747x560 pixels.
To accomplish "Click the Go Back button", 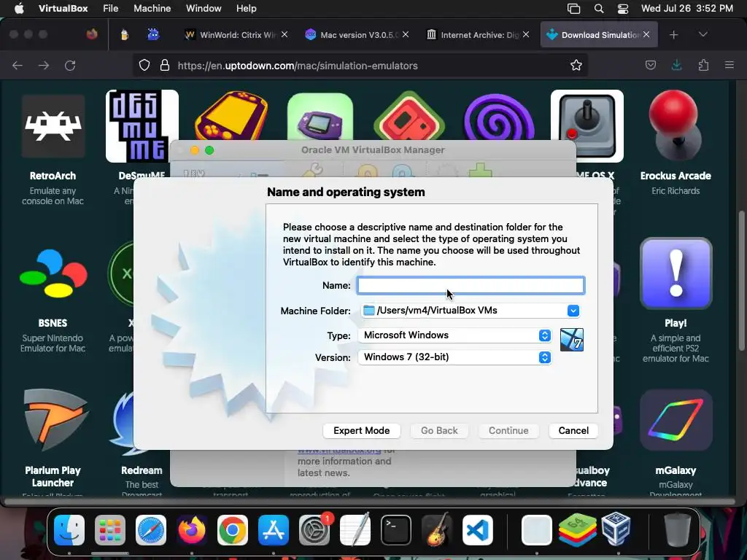I will pyautogui.click(x=439, y=430).
